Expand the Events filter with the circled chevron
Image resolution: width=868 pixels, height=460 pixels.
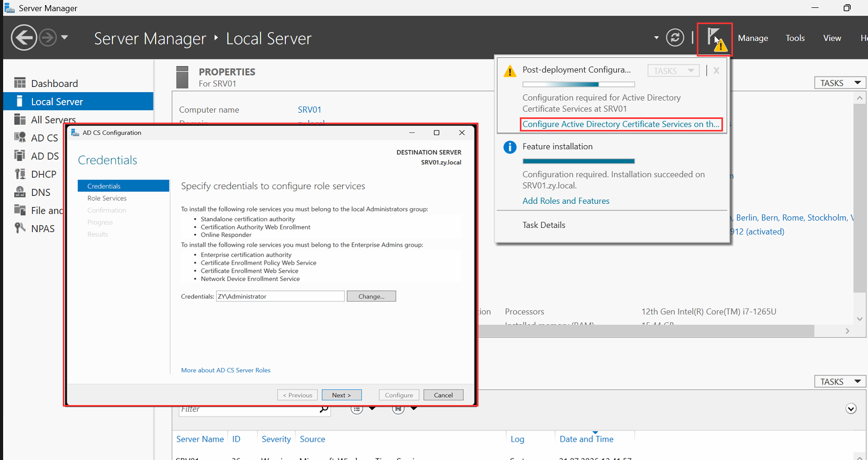tap(851, 409)
